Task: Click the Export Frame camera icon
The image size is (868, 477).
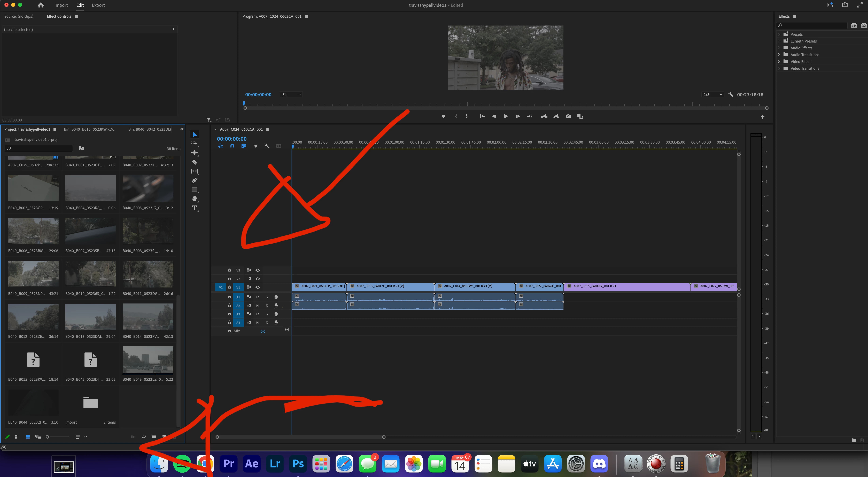Action: pos(568,116)
